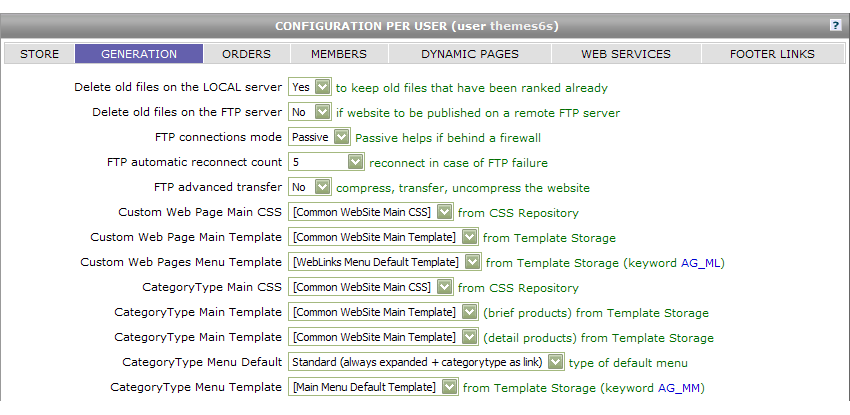Screen dimensions: 850x415
Task: Open the STORE tab
Action: [x=39, y=54]
